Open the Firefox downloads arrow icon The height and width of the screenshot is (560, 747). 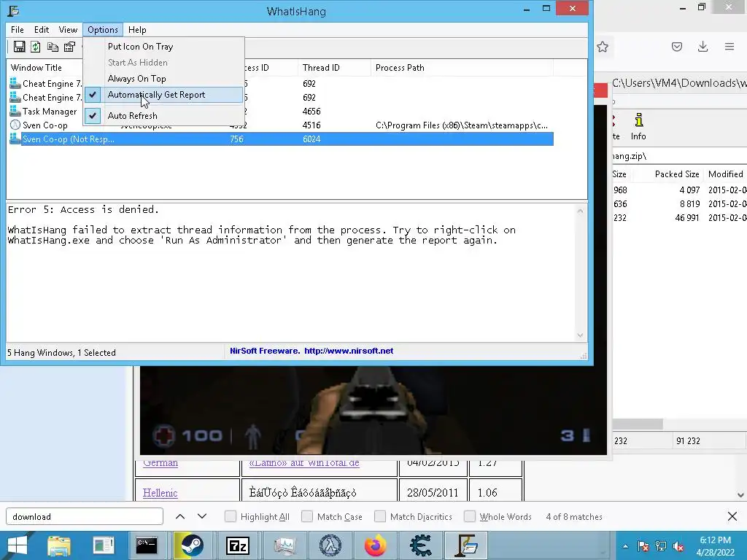click(703, 47)
